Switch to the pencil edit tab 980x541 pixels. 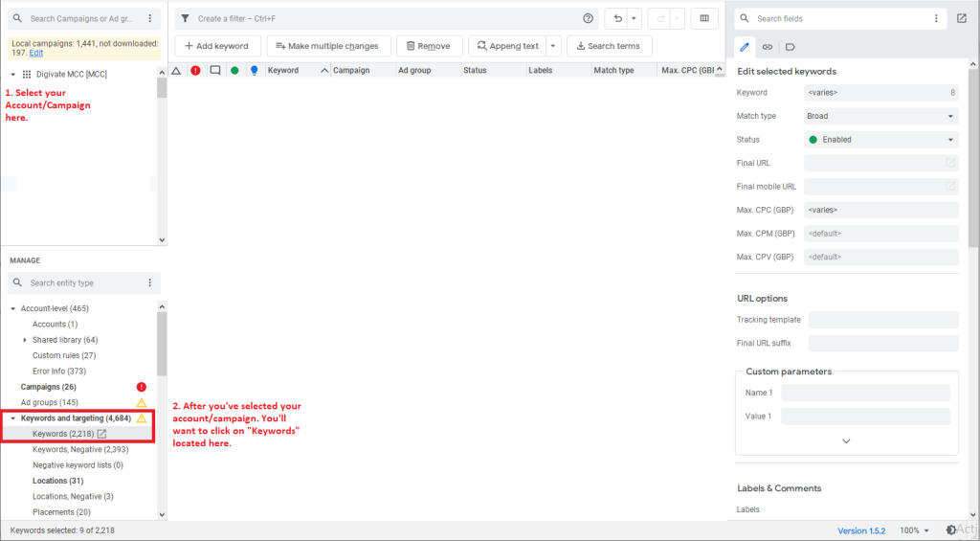745,47
